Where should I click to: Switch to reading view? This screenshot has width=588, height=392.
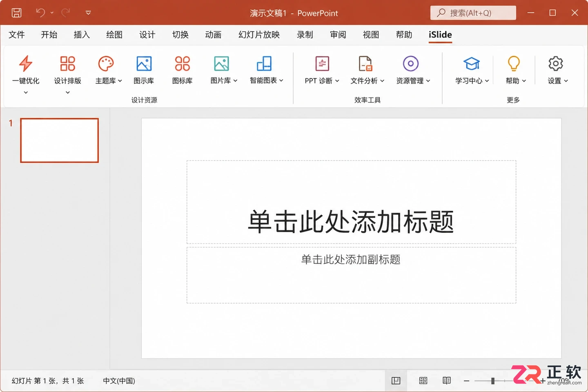[447, 381]
